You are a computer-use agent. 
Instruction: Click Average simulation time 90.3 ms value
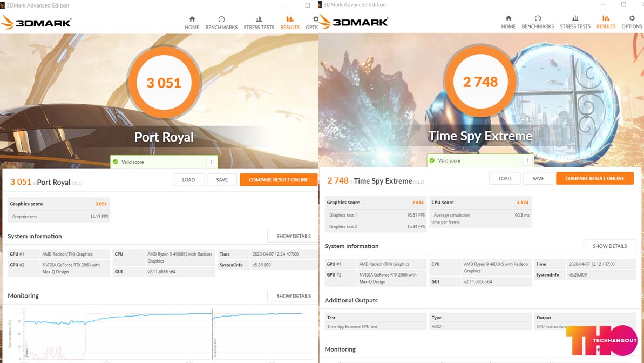point(522,216)
